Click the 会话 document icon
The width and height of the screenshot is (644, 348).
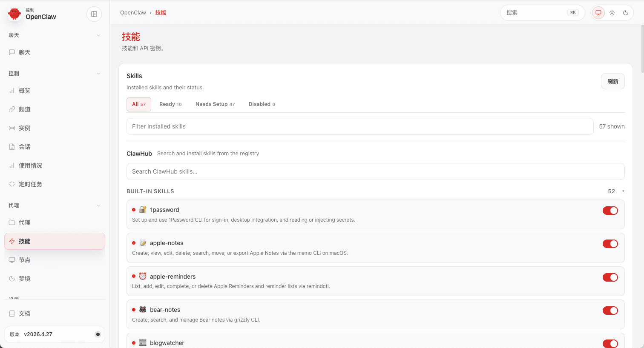[x=12, y=147]
